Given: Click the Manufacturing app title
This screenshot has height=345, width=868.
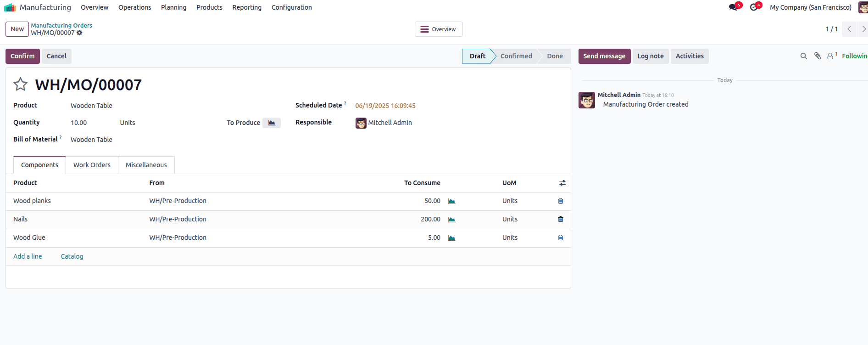Looking at the screenshot, I should [45, 7].
